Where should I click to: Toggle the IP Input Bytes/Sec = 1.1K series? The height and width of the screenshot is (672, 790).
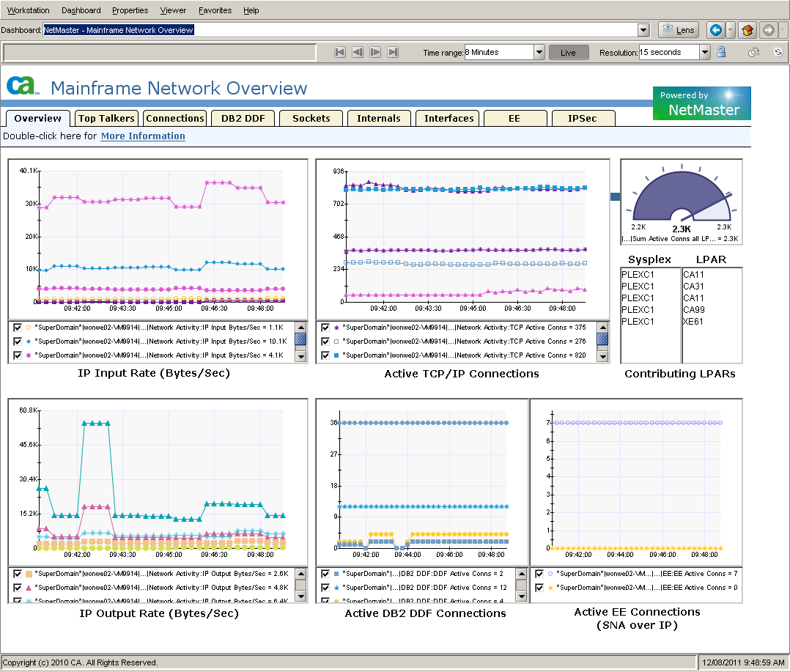coord(18,328)
